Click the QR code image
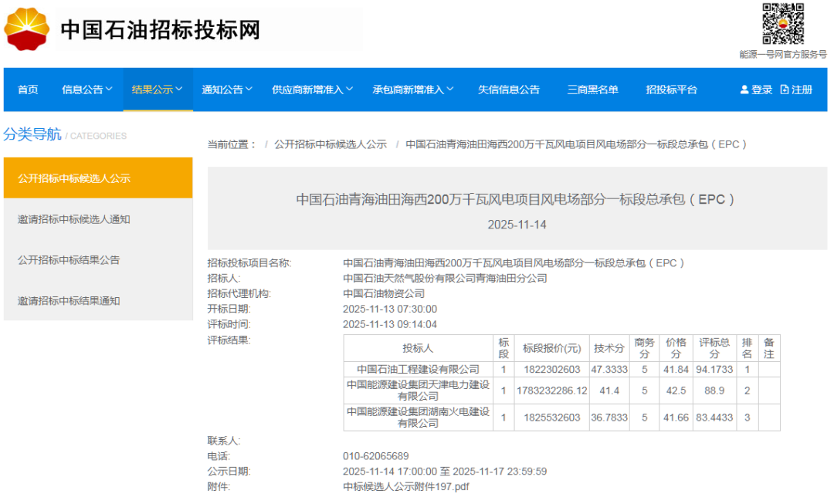This screenshot has width=834, height=504. pyautogui.click(x=783, y=24)
